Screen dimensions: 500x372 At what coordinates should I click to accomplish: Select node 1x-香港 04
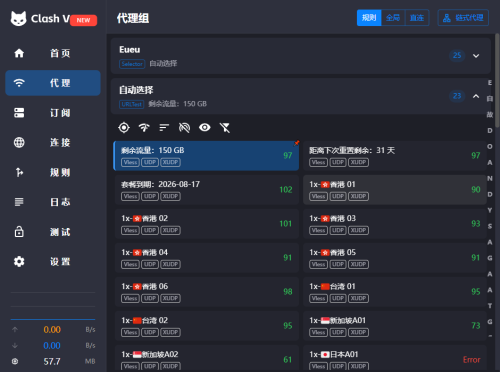point(207,258)
